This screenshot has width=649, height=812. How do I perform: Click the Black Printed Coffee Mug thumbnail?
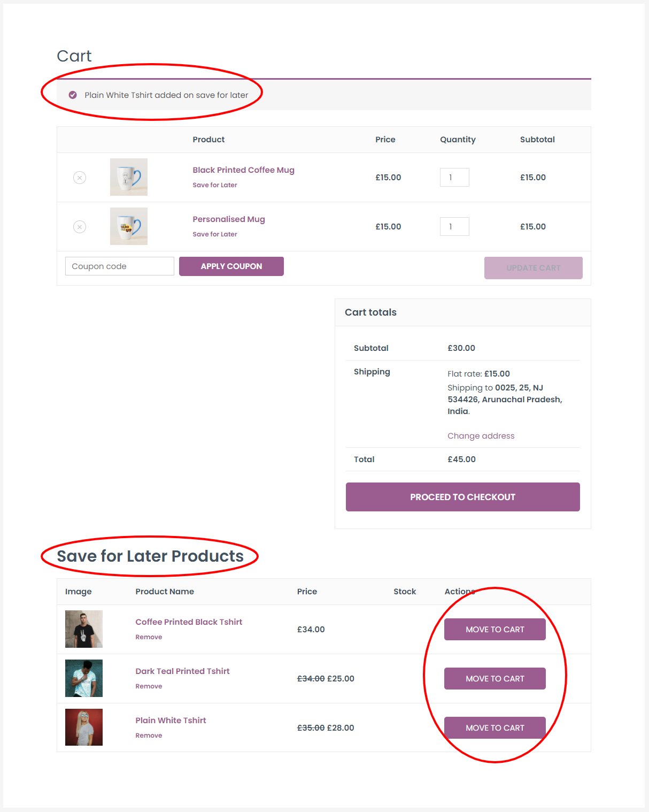tap(129, 177)
